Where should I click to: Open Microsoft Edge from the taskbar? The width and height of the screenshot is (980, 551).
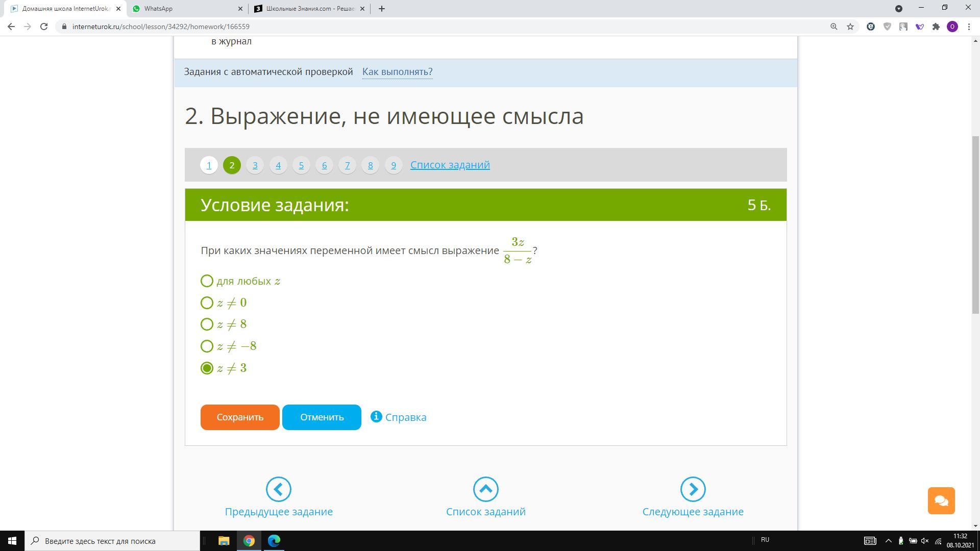[x=274, y=541]
